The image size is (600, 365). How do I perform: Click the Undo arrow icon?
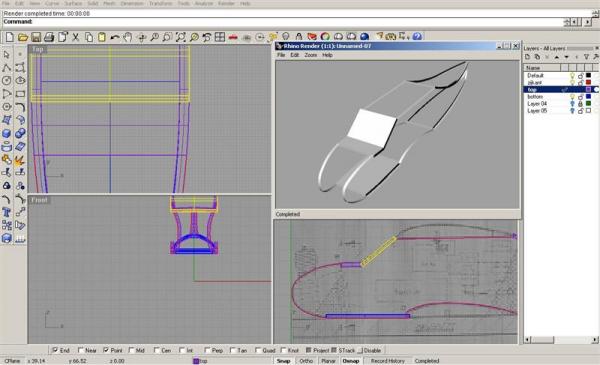pos(114,37)
